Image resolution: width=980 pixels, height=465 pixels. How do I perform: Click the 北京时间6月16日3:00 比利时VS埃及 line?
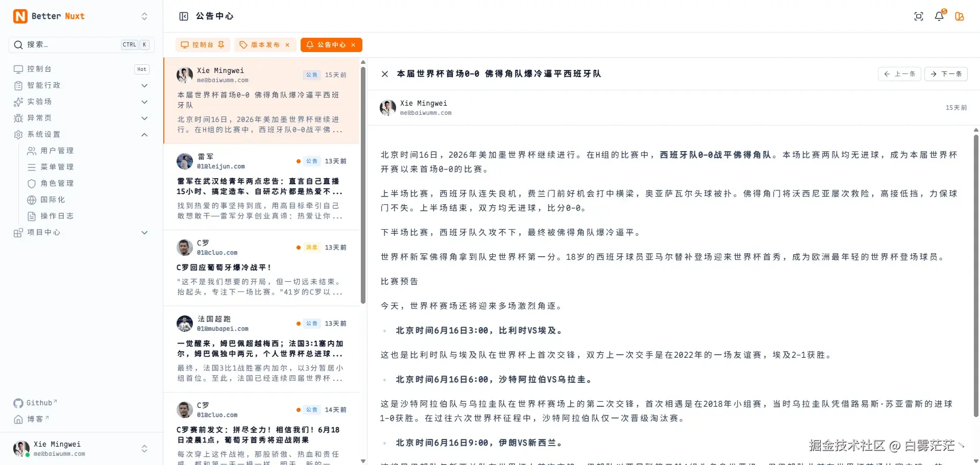click(479, 330)
